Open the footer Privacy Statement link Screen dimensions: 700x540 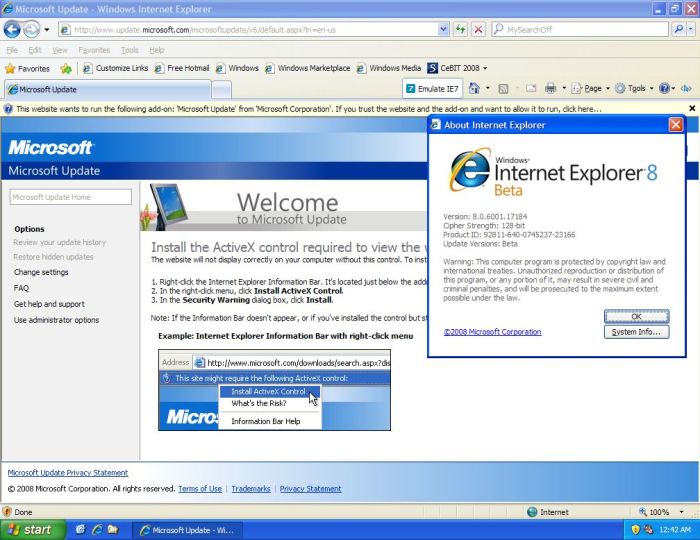tap(311, 489)
